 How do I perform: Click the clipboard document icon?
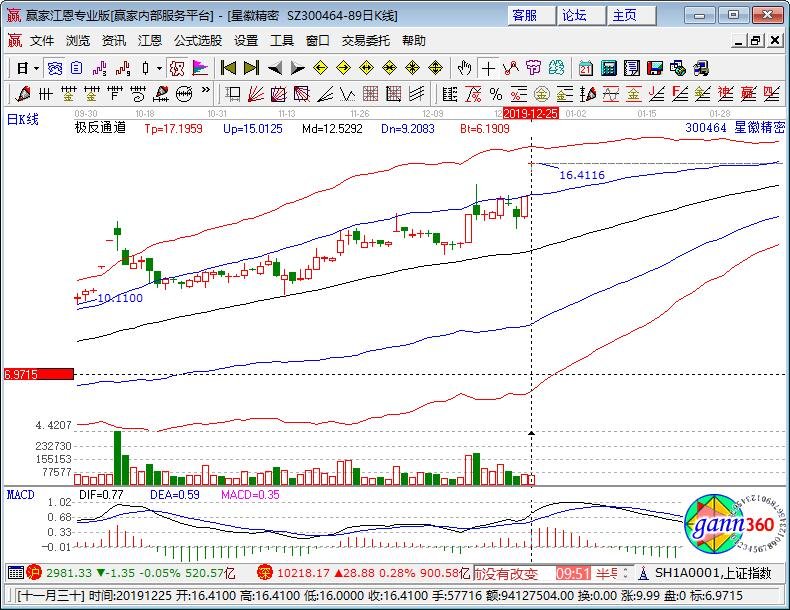pyautogui.click(x=77, y=68)
